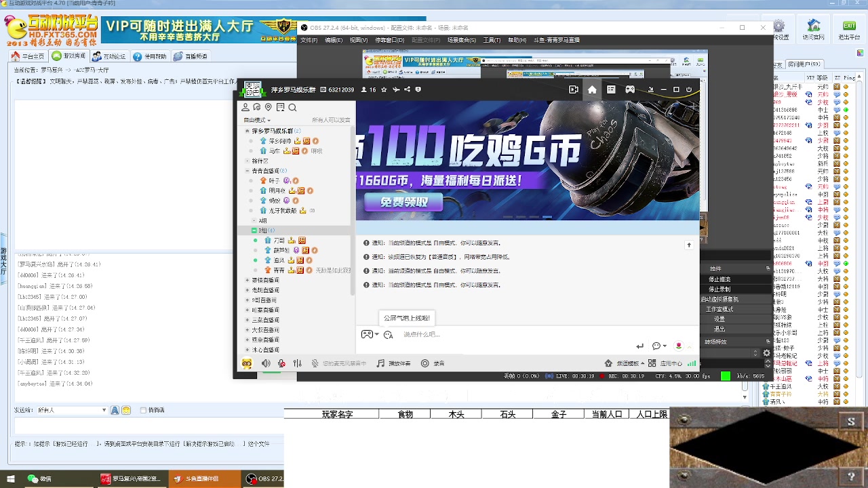
Task: Open the search magnifier in channel sidebar
Action: pos(292,107)
